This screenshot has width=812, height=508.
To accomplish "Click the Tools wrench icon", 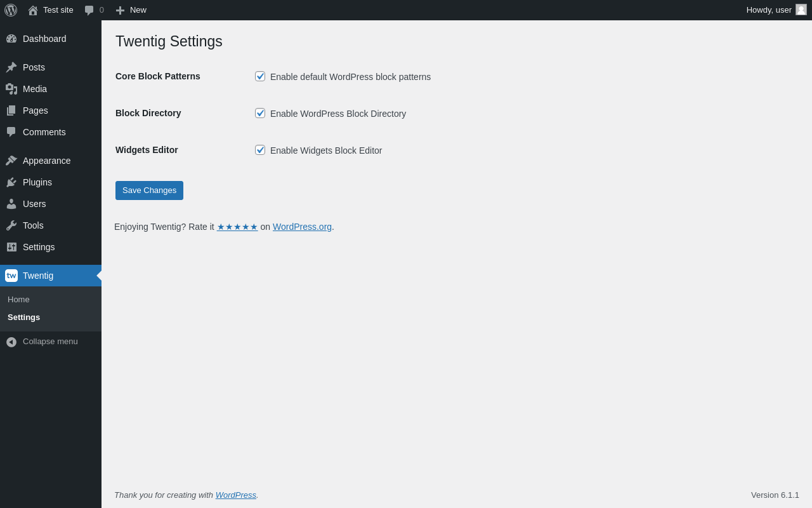I will pos(11,225).
